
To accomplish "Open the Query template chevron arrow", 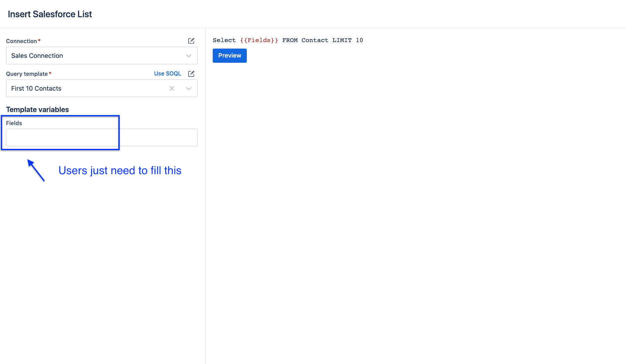I will point(189,89).
